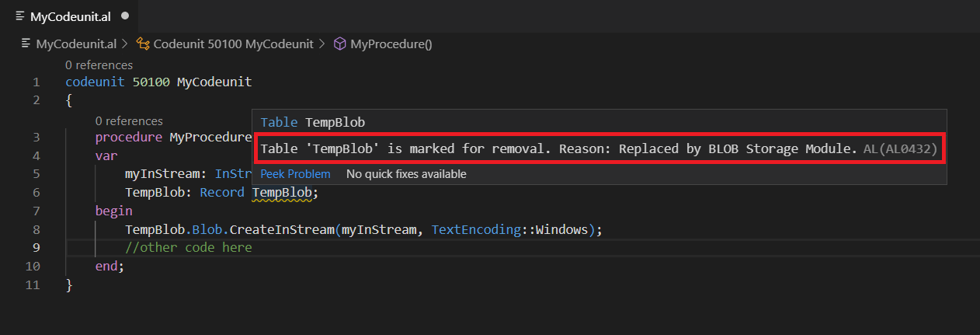Click Peek Problem link in hover
This screenshot has width=980, height=335.
click(x=295, y=174)
